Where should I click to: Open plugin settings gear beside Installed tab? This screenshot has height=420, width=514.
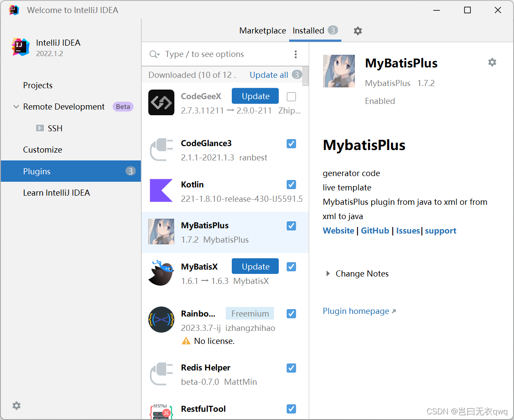357,31
